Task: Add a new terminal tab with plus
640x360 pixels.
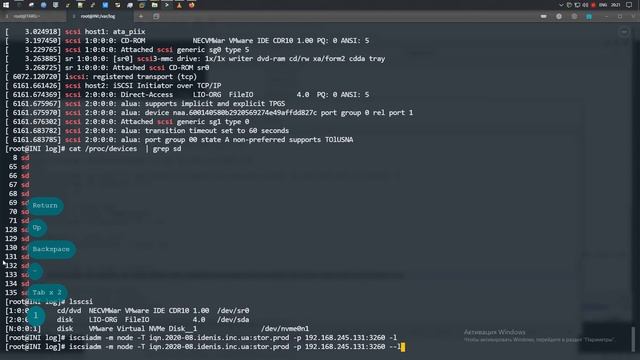Action: pyautogui.click(x=141, y=16)
